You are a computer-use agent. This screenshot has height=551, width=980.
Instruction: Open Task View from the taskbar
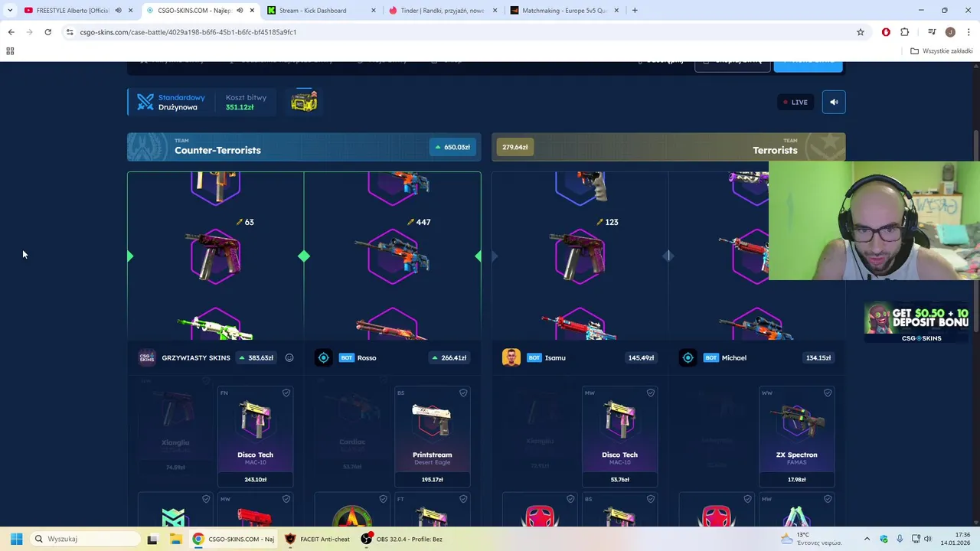point(152,539)
